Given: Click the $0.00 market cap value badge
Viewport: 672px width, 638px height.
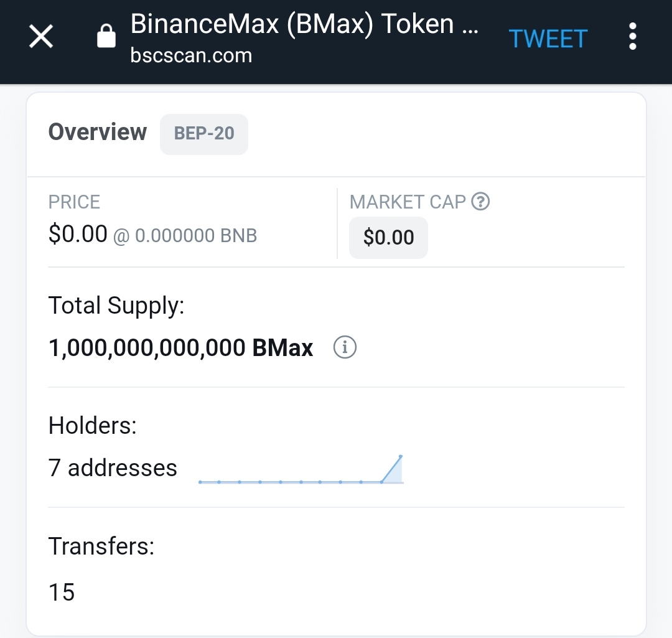Looking at the screenshot, I should click(388, 238).
